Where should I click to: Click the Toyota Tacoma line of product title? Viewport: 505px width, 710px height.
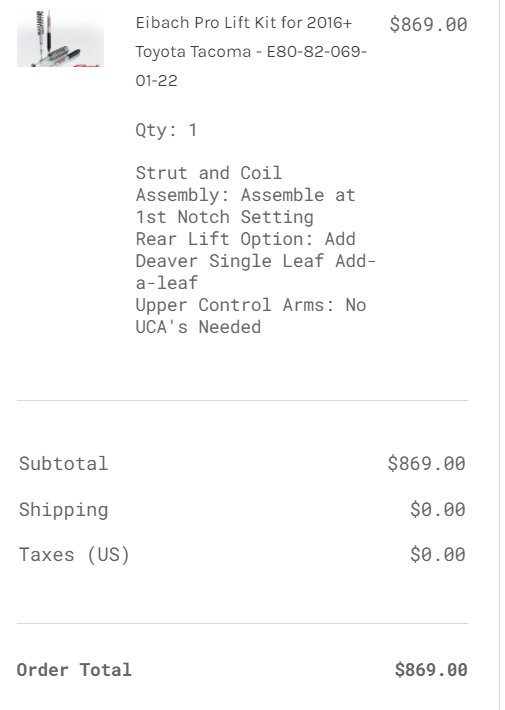click(x=193, y=52)
